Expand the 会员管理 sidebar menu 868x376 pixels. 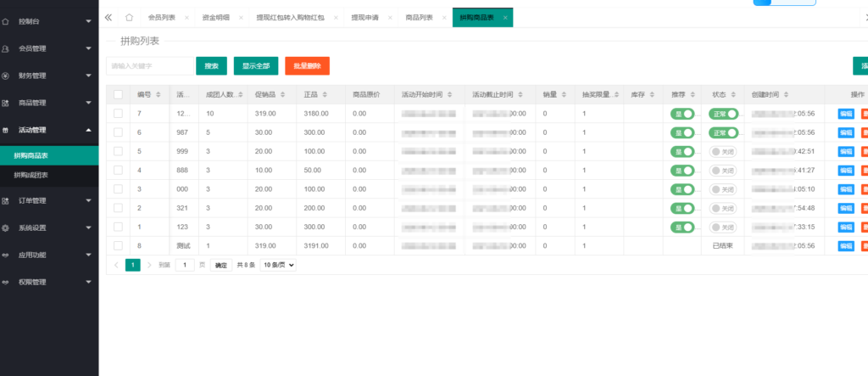(88, 48)
